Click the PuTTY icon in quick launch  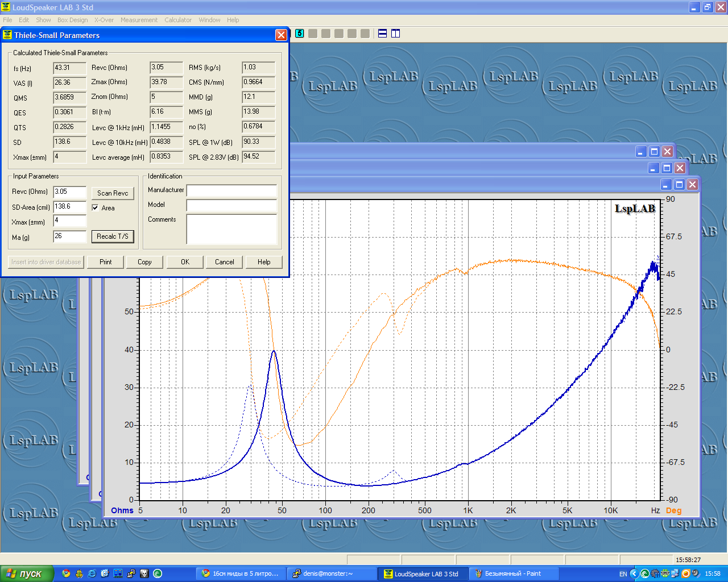coord(131,573)
